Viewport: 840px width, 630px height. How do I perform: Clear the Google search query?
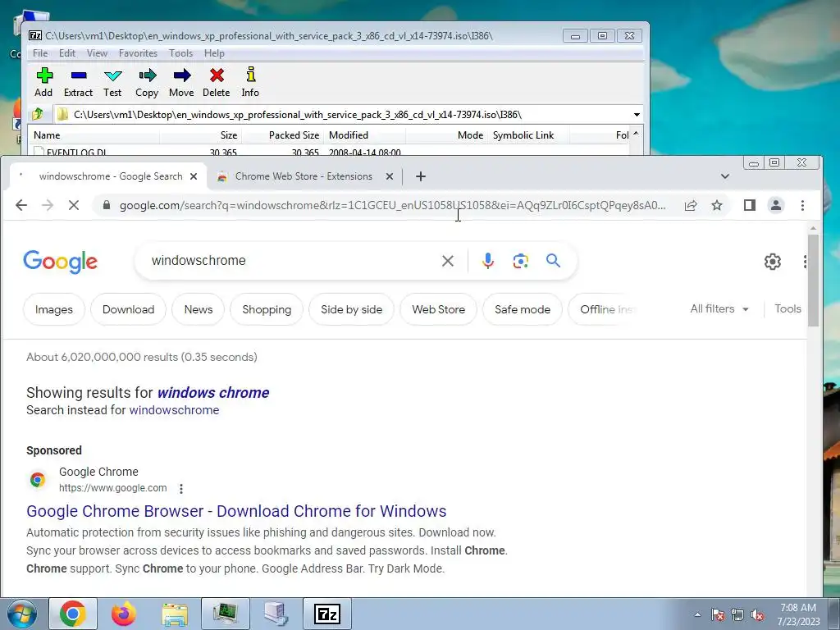point(448,261)
